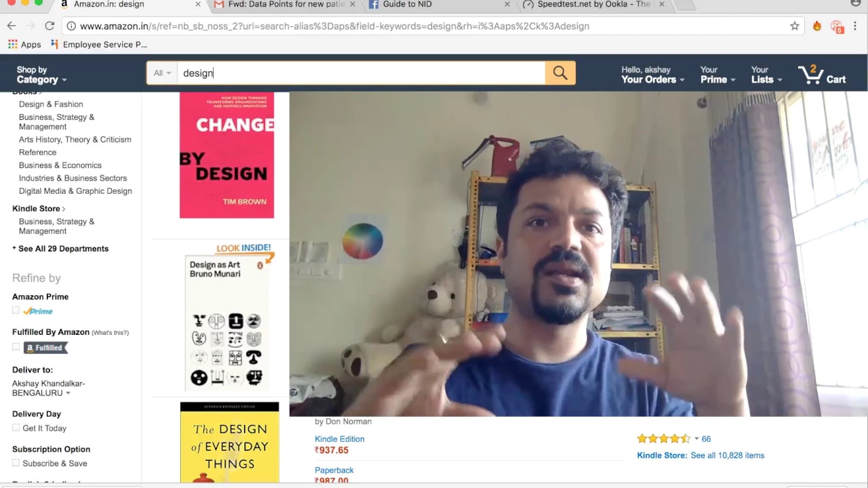Image resolution: width=868 pixels, height=488 pixels.
Task: Reload the page with refresh icon
Action: [x=50, y=26]
